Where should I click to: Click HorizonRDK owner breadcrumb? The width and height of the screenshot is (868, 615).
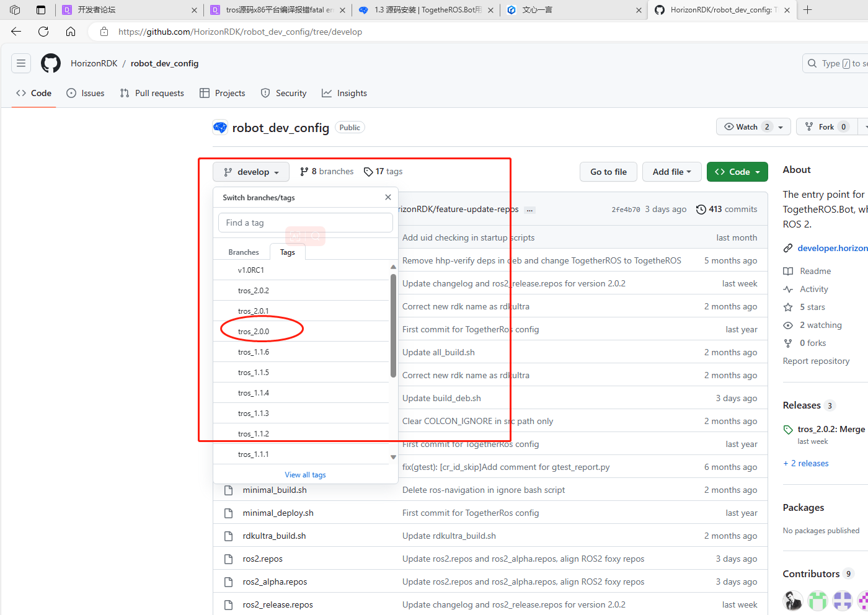pyautogui.click(x=94, y=63)
